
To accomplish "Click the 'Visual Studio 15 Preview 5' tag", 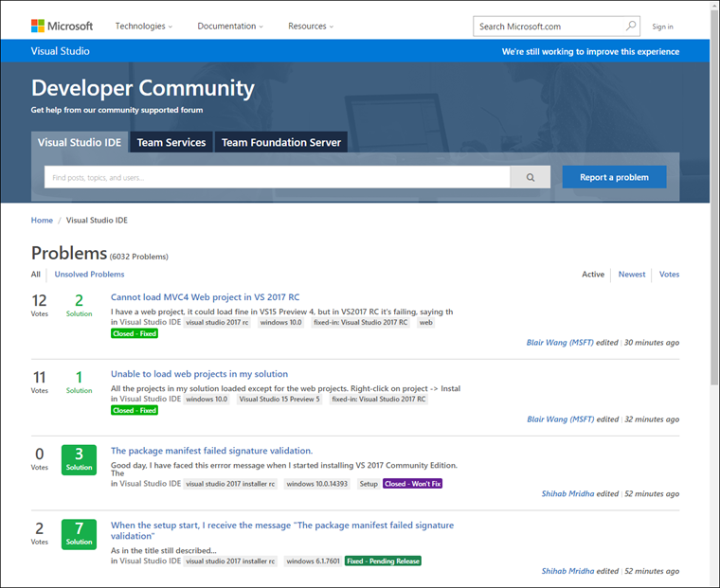I will pyautogui.click(x=279, y=399).
